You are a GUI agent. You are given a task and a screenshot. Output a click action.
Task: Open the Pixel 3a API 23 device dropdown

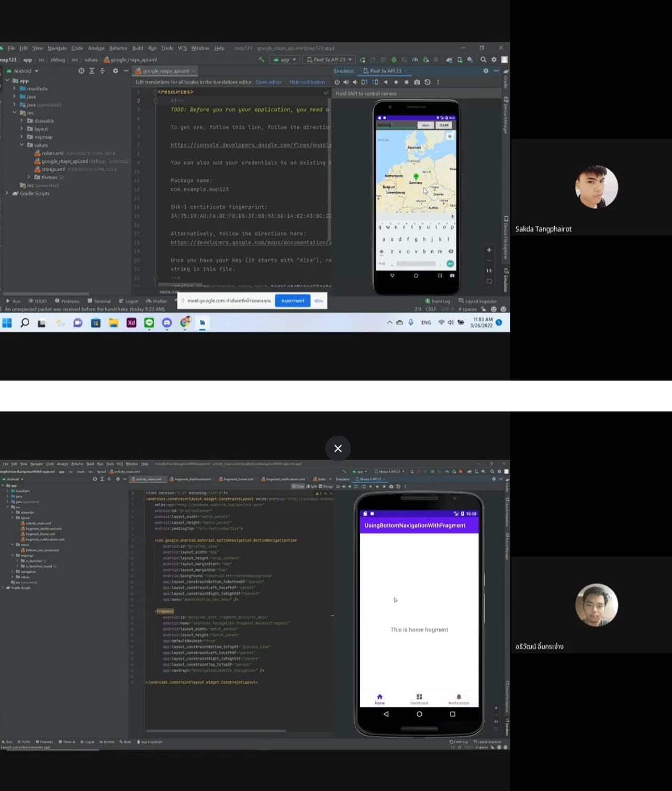pyautogui.click(x=330, y=60)
